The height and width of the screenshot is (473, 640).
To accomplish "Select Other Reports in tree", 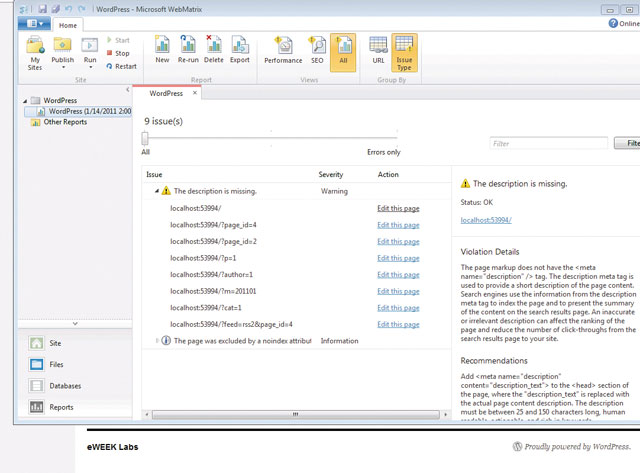I will [x=59, y=122].
